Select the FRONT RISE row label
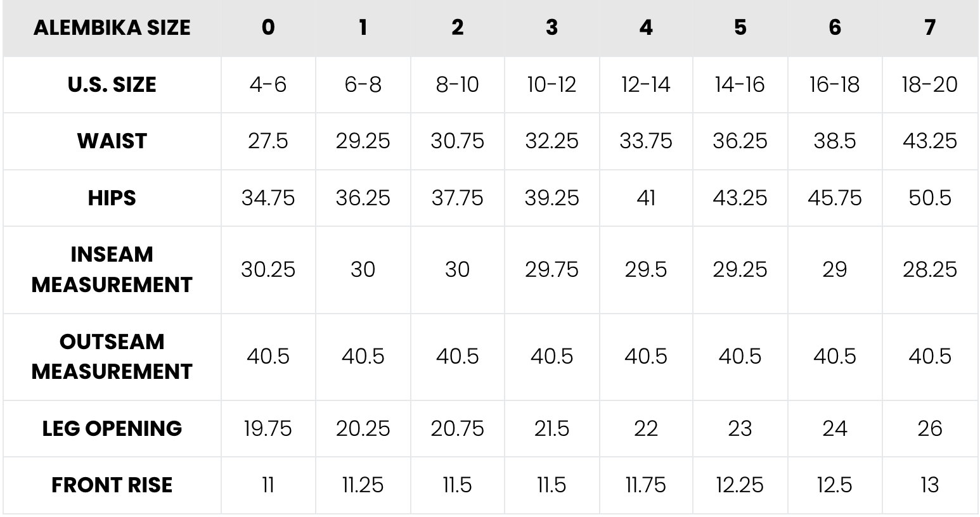980x517 pixels. [112, 485]
